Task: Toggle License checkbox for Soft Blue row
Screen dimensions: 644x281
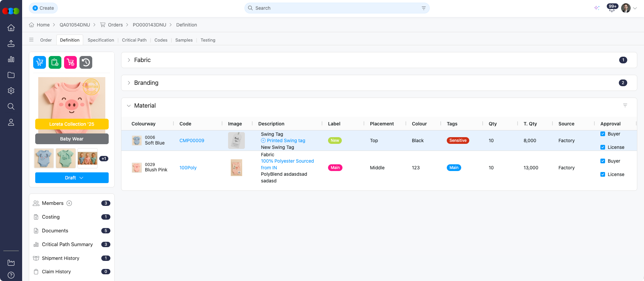Action: [x=603, y=147]
